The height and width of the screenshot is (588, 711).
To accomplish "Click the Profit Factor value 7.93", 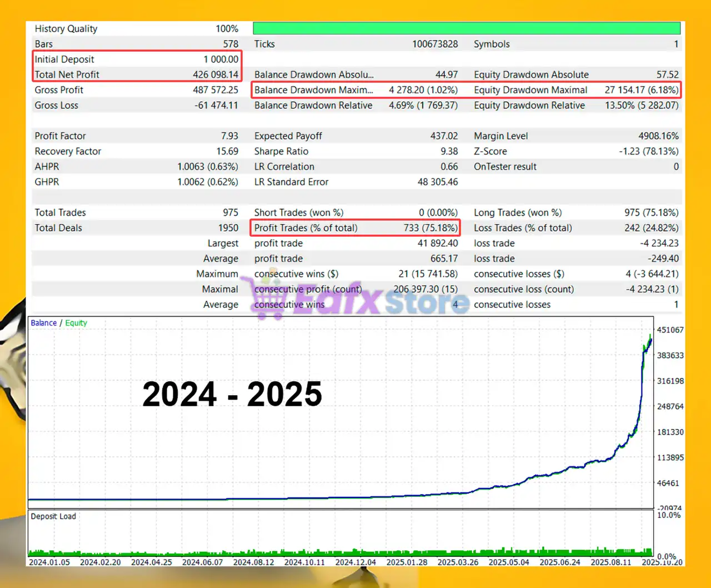I will click(229, 136).
